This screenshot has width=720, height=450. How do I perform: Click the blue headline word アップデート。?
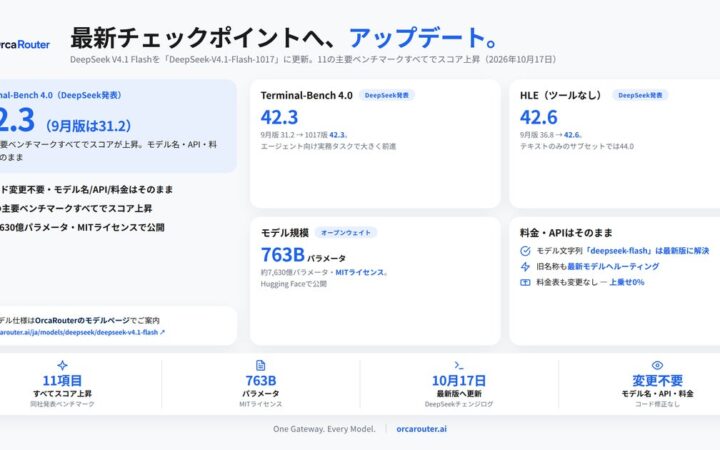coord(423,38)
